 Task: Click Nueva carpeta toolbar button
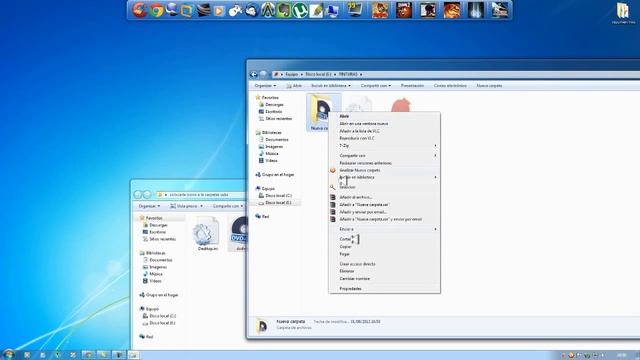(x=489, y=86)
